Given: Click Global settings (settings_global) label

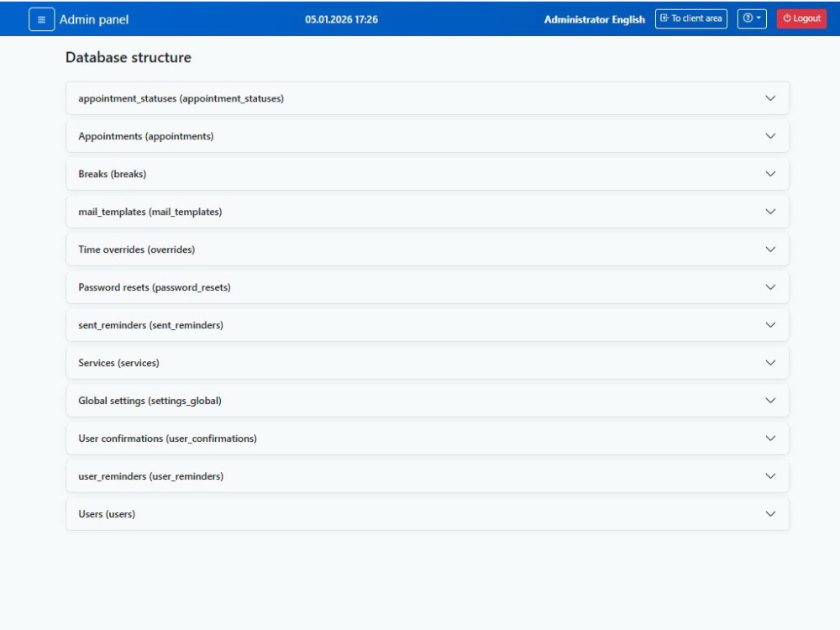Looking at the screenshot, I should pos(150,401).
